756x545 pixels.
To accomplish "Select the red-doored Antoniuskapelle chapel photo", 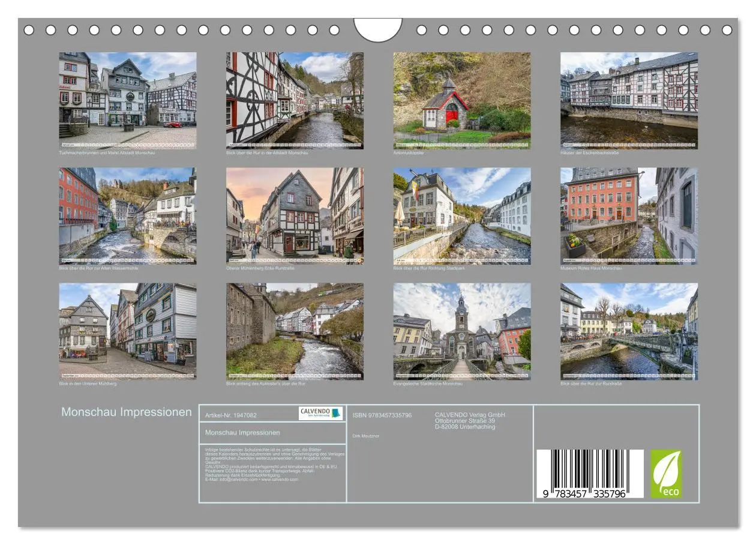I will tap(462, 100).
